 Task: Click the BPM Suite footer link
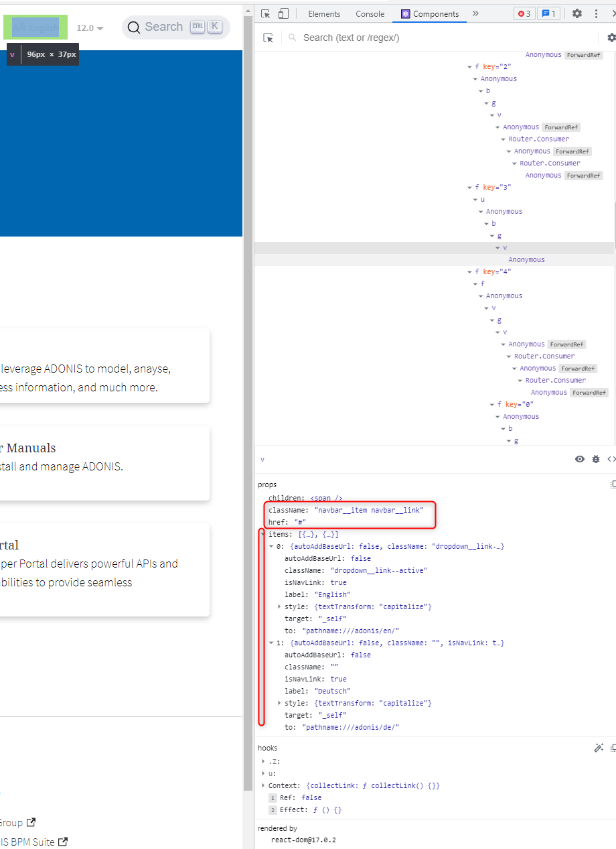pos(27,842)
